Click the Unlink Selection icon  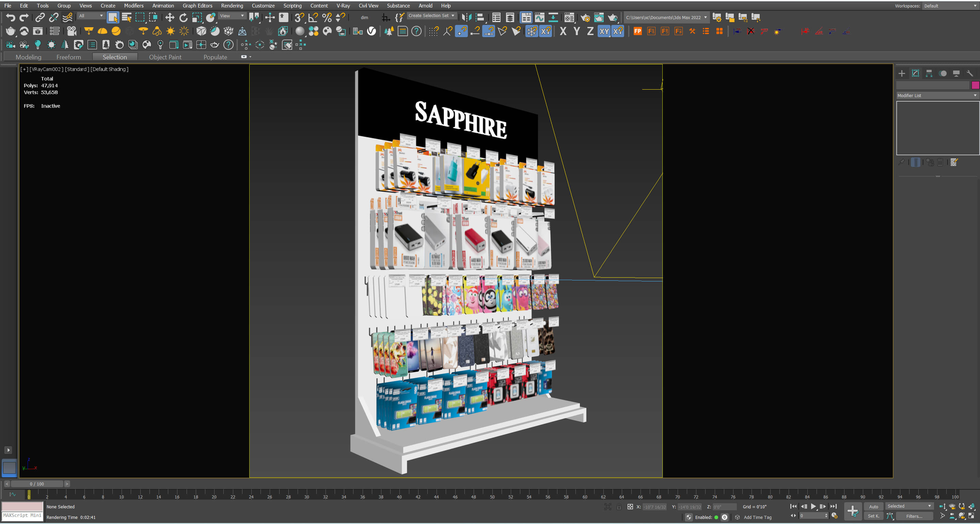[54, 17]
